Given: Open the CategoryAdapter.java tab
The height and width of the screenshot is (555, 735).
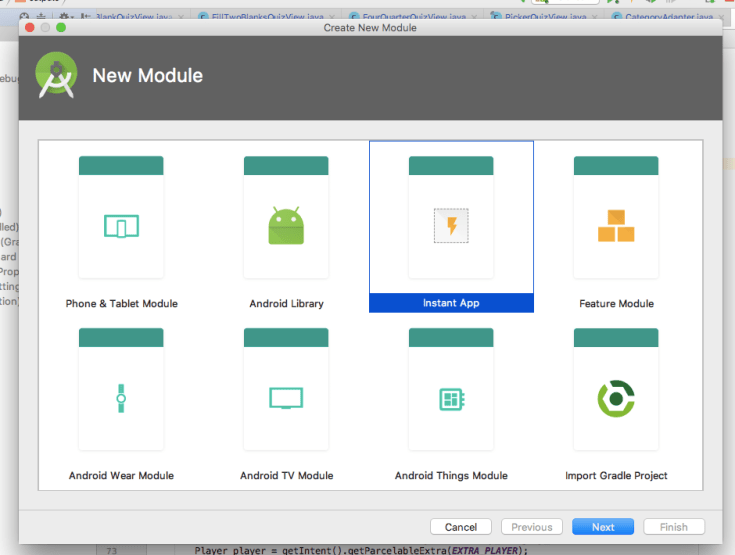Looking at the screenshot, I should click(668, 17).
